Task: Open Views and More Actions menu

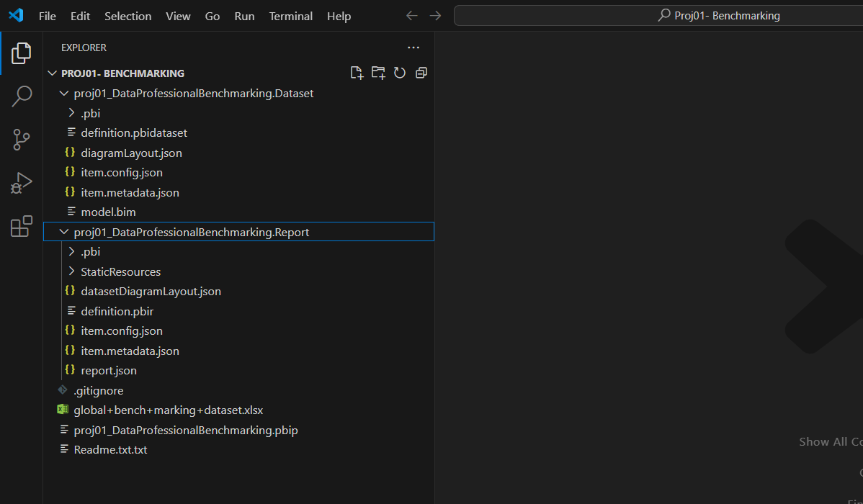Action: tap(413, 47)
